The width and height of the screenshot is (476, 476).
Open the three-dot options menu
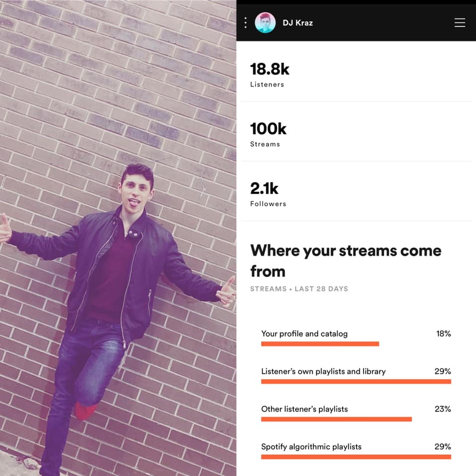(245, 23)
